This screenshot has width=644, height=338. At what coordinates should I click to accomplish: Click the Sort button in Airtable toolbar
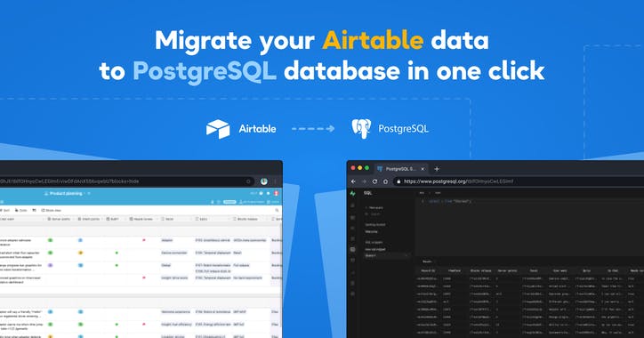(x=5, y=210)
